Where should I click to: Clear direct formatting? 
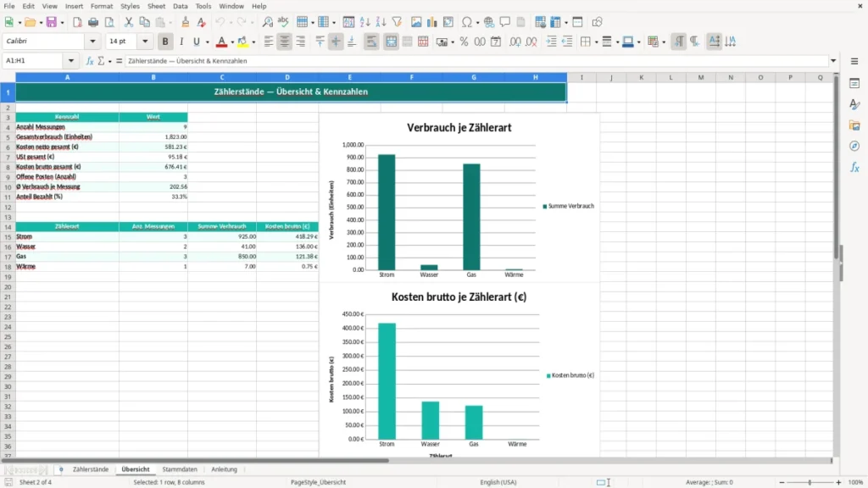point(202,22)
